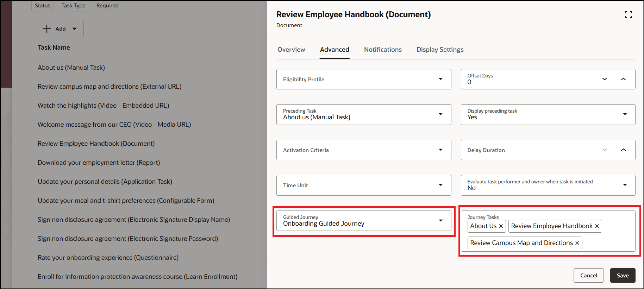
Task: Remove Review Employee Handbook journey task chip
Action: pyautogui.click(x=597, y=226)
